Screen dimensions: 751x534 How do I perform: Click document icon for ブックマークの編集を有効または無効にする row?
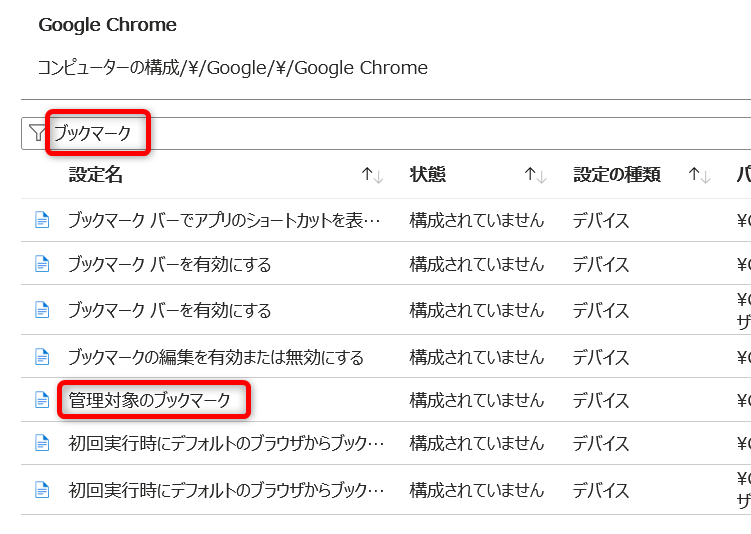(x=42, y=357)
